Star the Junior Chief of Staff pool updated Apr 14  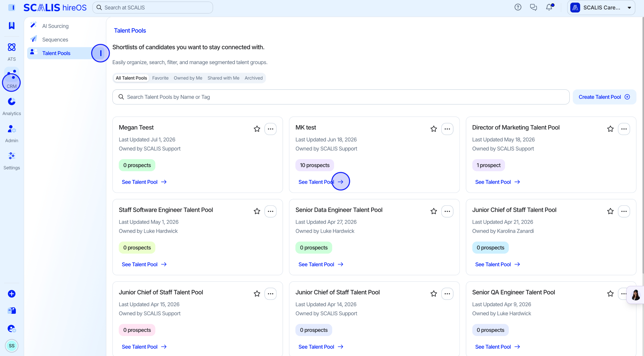click(x=434, y=294)
